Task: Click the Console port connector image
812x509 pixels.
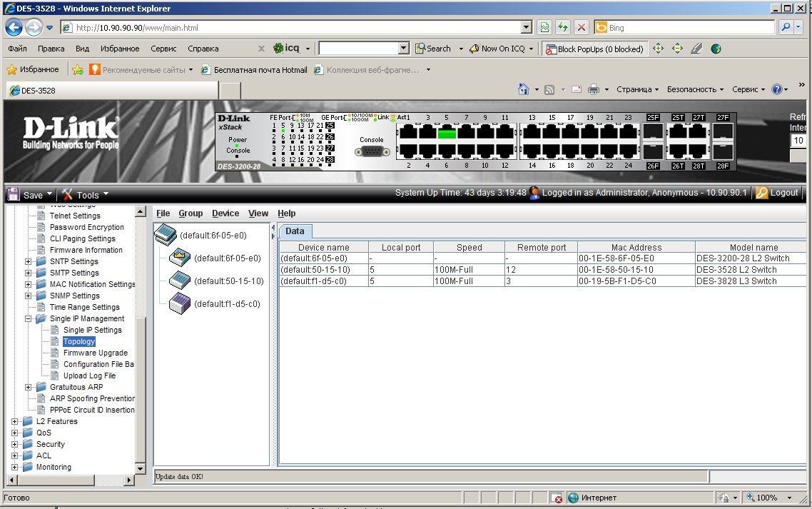Action: (372, 152)
